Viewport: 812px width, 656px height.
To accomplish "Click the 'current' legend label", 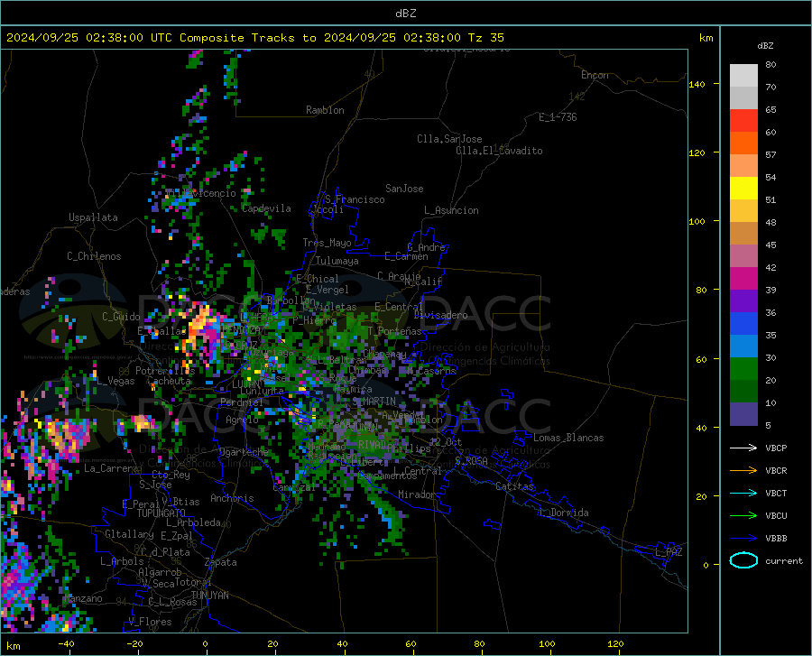I will [x=784, y=560].
